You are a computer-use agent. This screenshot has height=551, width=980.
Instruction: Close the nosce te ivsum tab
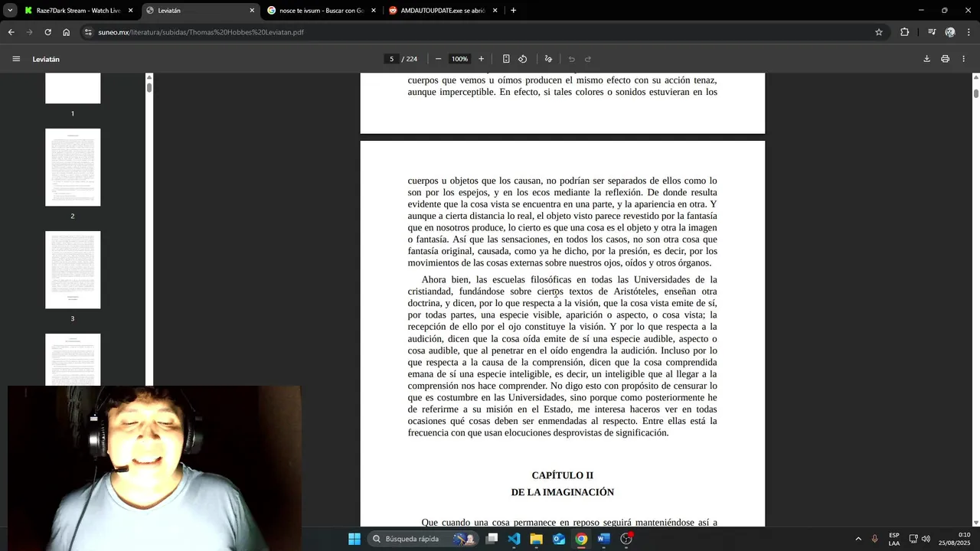[374, 11]
